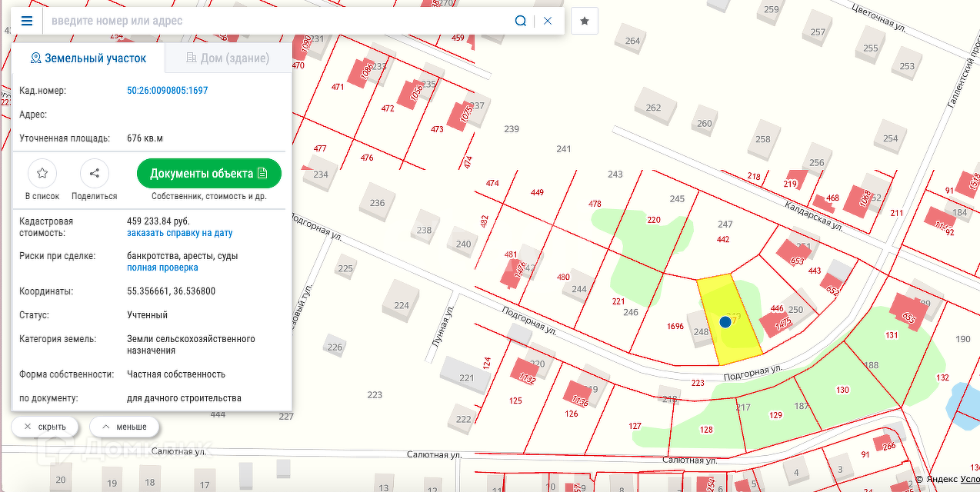This screenshot has height=492, width=980.
Task: Select parcel 130 in green area
Action: [842, 390]
